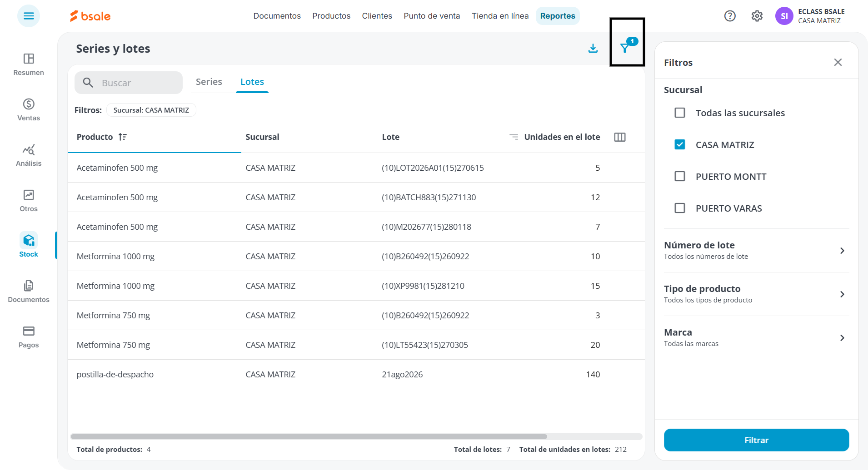Select lot (10)LOT2026A01(15)270615
Screen dimensions: 868x470
coord(433,168)
